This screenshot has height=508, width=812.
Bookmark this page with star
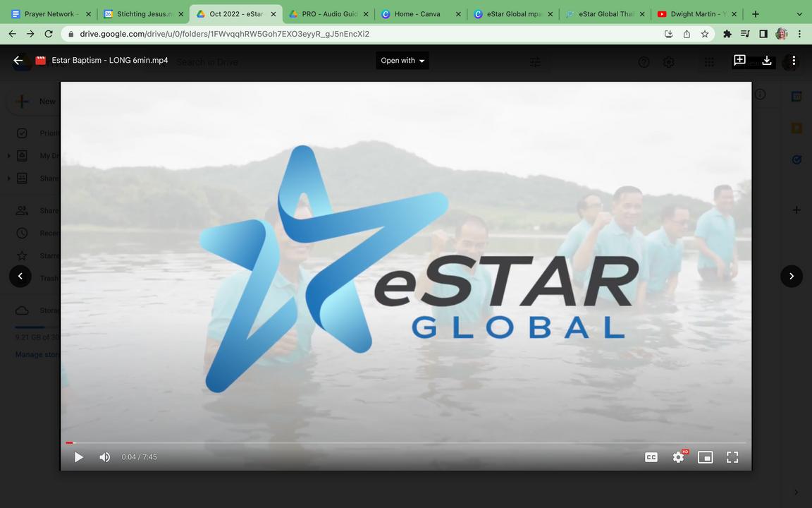[705, 34]
